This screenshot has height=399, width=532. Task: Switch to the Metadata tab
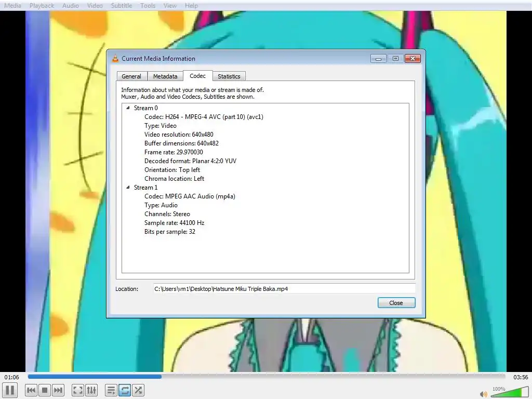(x=165, y=76)
